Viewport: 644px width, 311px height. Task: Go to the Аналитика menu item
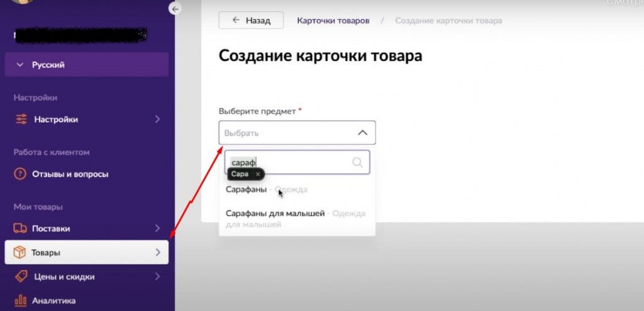coord(54,300)
